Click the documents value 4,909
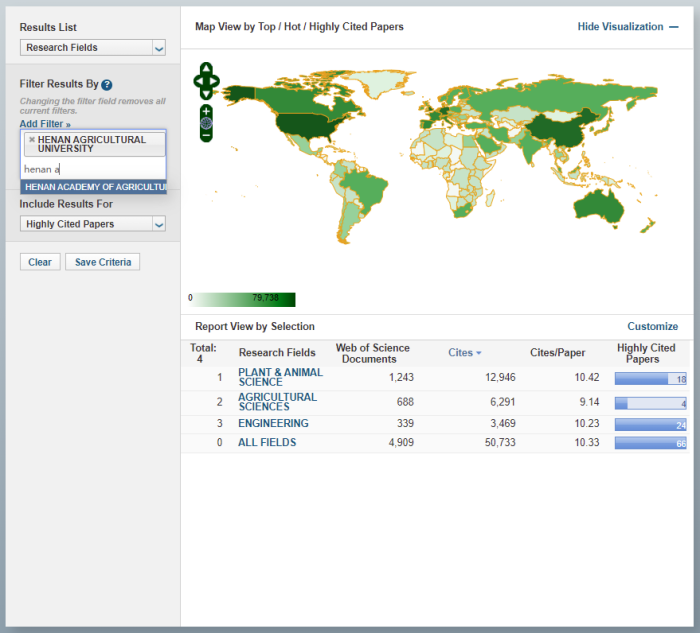Image resolution: width=700 pixels, height=633 pixels. tap(401, 442)
